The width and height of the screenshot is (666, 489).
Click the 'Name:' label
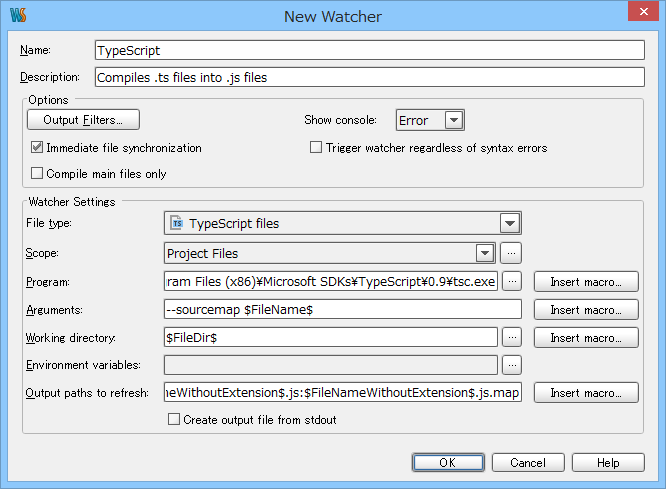pos(35,50)
